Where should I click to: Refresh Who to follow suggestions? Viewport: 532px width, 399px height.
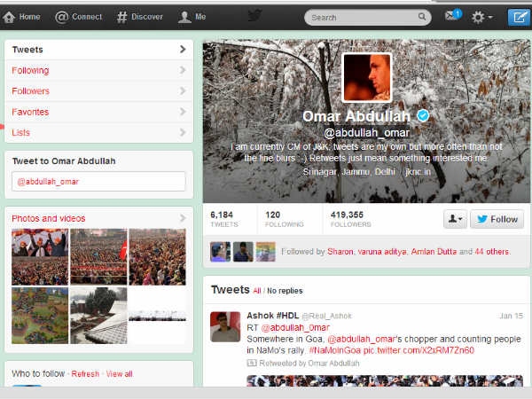coord(85,374)
